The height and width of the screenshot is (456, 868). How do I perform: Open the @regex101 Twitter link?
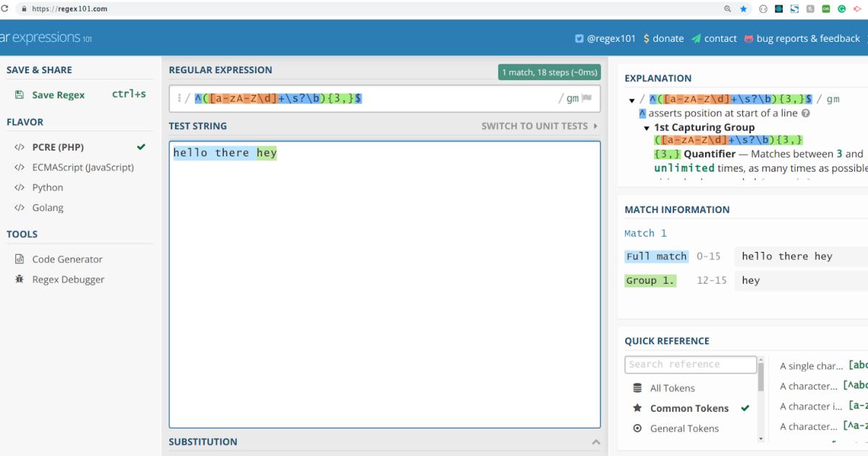[611, 38]
